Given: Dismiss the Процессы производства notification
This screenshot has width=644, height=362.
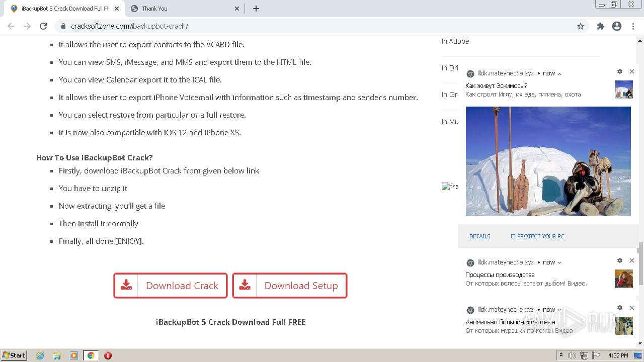Looking at the screenshot, I should coord(632,260).
